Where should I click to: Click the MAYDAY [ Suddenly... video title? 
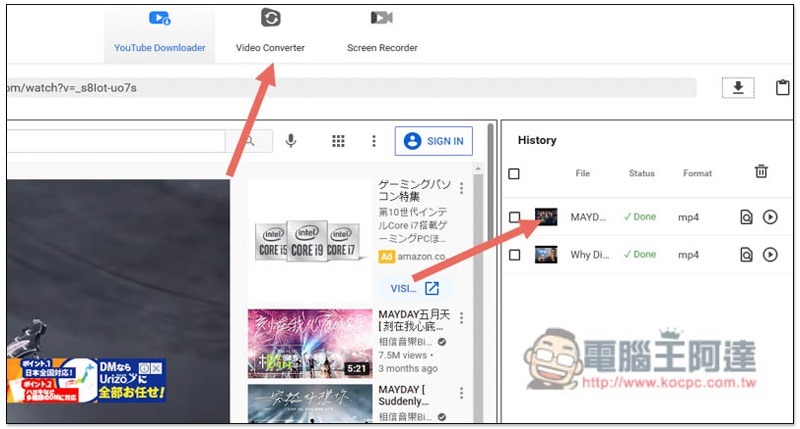[x=403, y=395]
